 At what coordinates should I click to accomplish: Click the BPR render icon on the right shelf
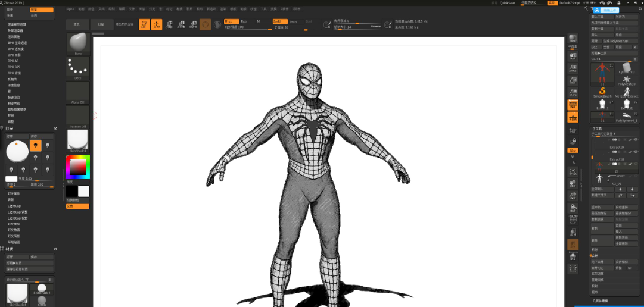pos(573,38)
